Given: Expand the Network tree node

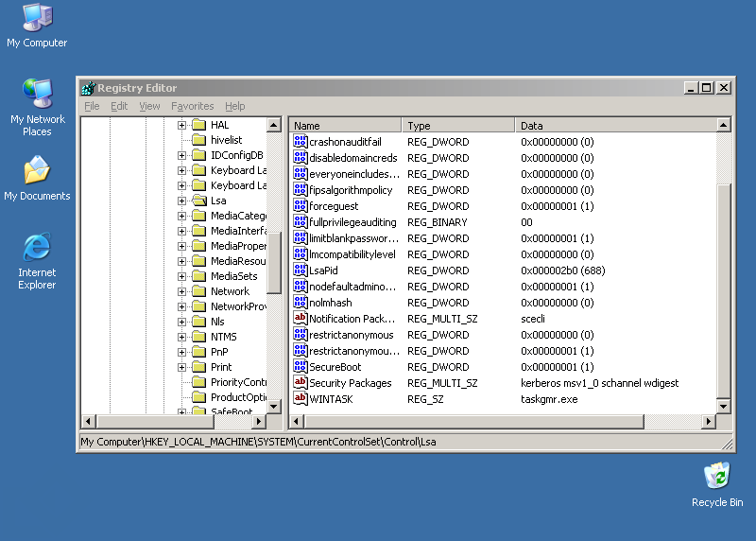Looking at the screenshot, I should coord(181,291).
